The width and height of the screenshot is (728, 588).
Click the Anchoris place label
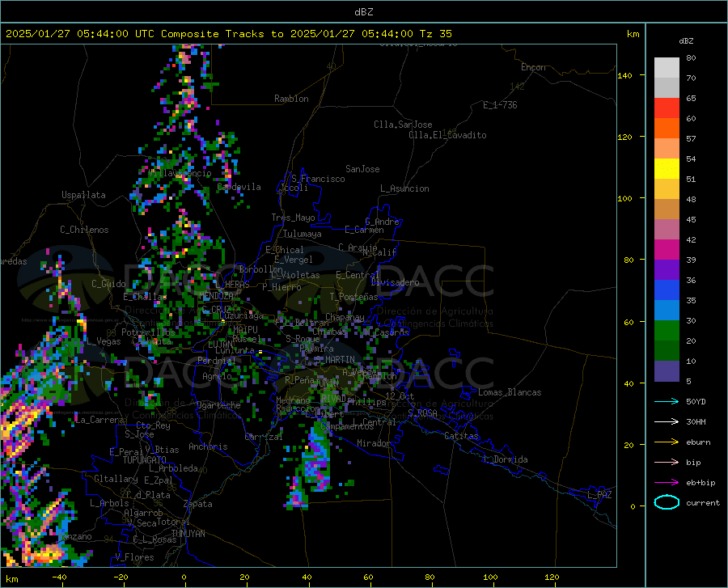click(x=208, y=446)
